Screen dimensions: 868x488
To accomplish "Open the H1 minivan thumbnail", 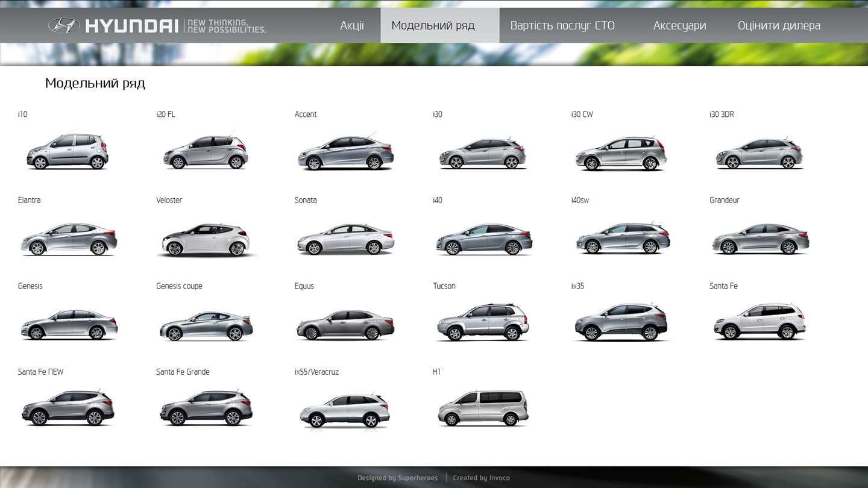I will pos(482,408).
